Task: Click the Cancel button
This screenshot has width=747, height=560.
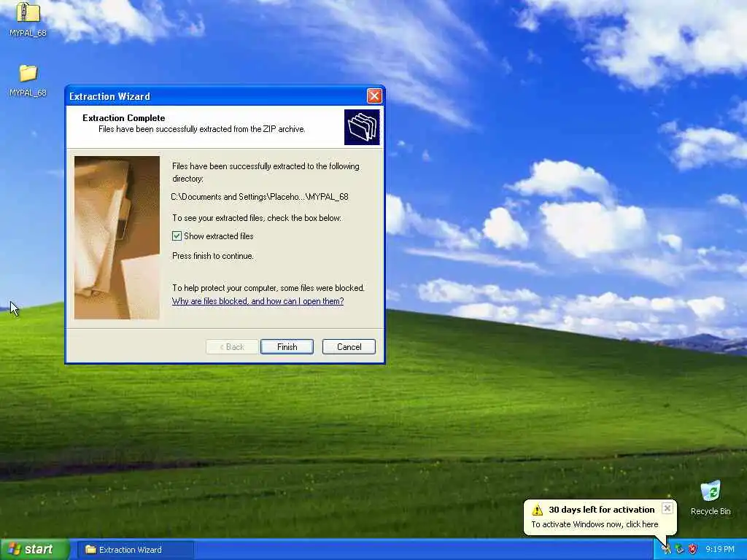Action: (x=349, y=346)
